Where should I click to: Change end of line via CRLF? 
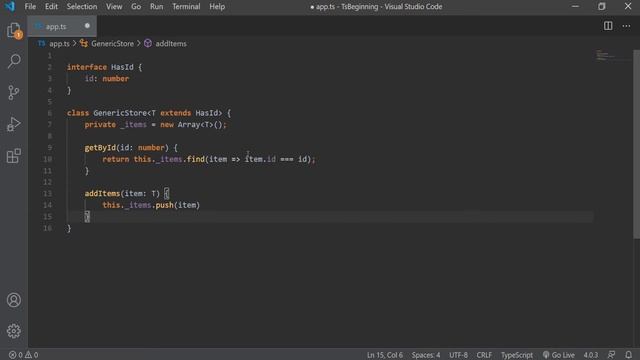[x=484, y=355]
